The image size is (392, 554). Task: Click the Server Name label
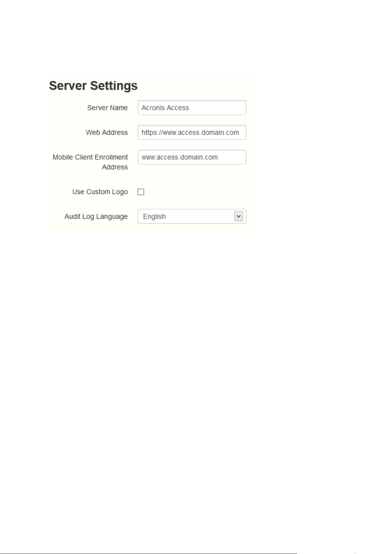[x=108, y=108]
